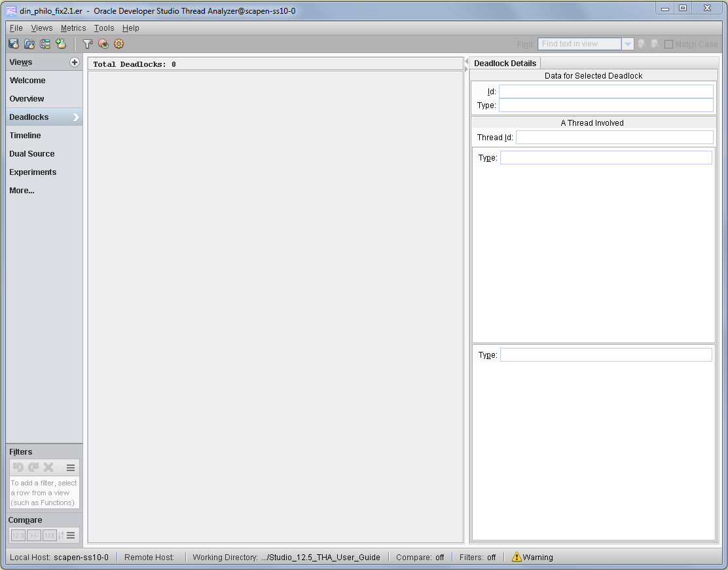Click Compare: off in status bar

pos(420,557)
